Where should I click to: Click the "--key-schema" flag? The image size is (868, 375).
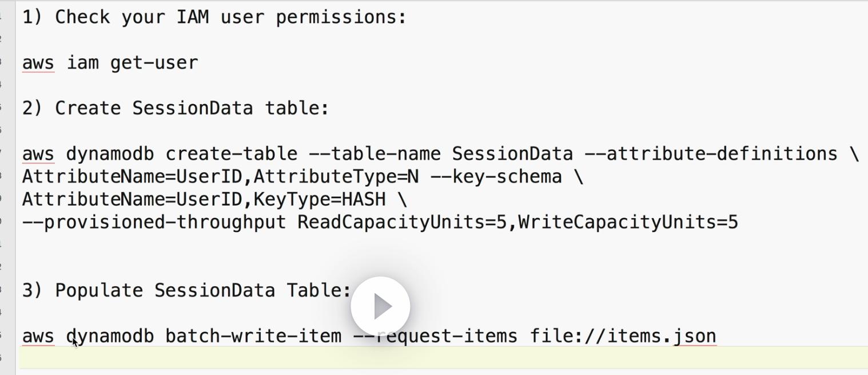click(x=496, y=177)
